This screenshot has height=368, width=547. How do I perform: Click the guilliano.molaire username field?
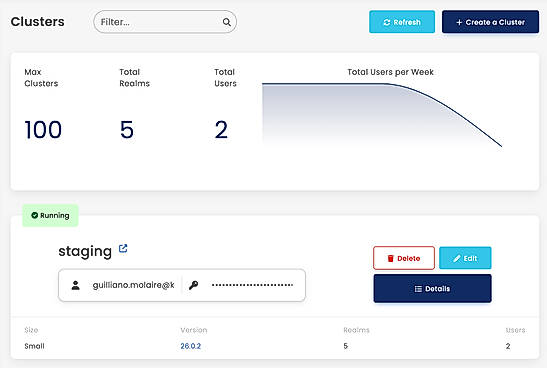click(133, 285)
